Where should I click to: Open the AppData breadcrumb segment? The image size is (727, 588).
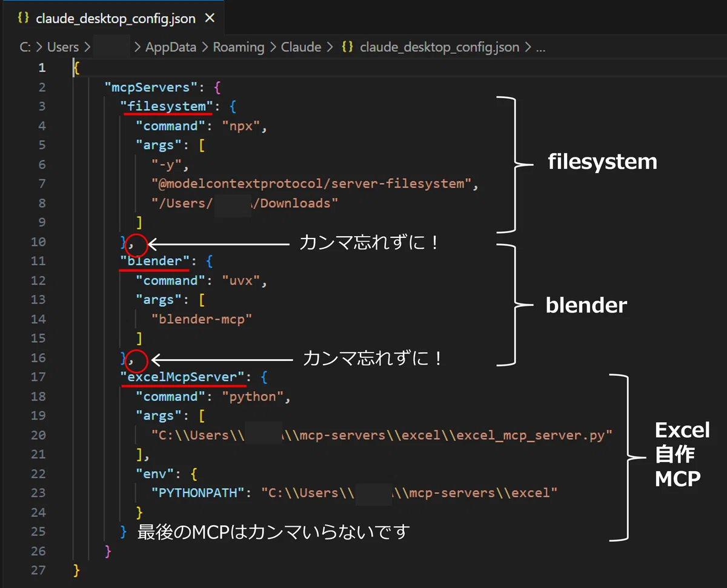[171, 47]
